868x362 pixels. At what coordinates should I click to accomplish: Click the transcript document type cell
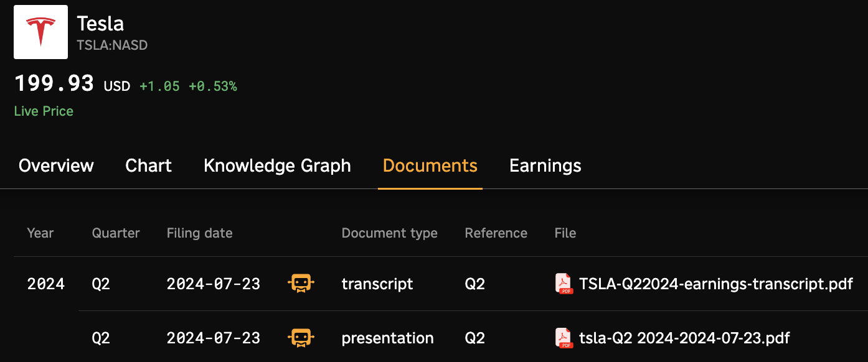point(377,284)
